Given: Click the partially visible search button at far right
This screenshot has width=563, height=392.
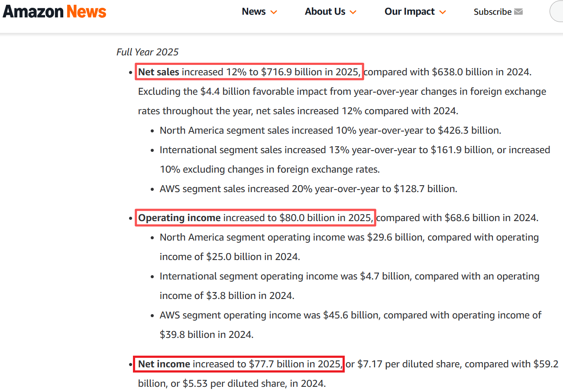Looking at the screenshot, I should [x=557, y=12].
